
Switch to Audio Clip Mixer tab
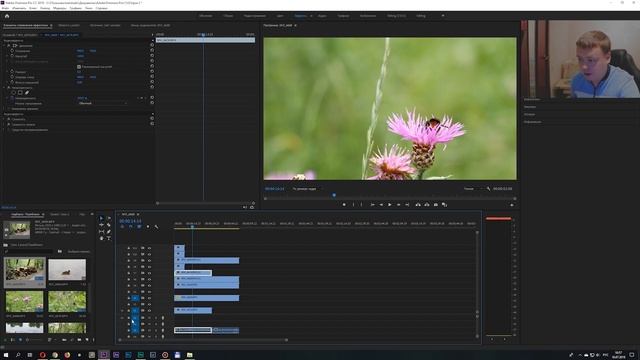coord(150,25)
